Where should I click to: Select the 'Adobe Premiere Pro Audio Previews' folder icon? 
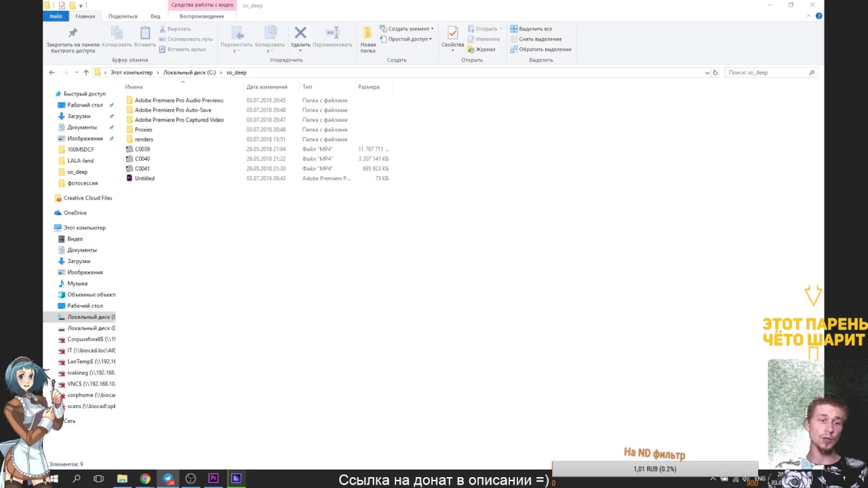point(130,100)
